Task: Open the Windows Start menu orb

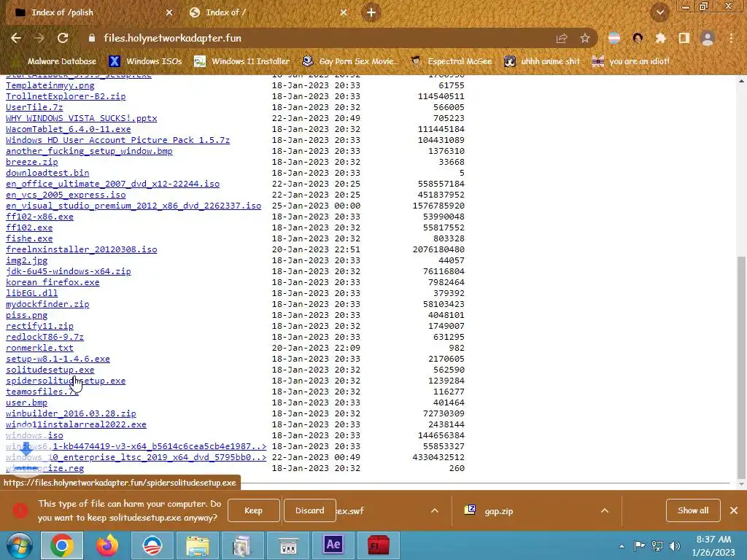Action: 19,545
